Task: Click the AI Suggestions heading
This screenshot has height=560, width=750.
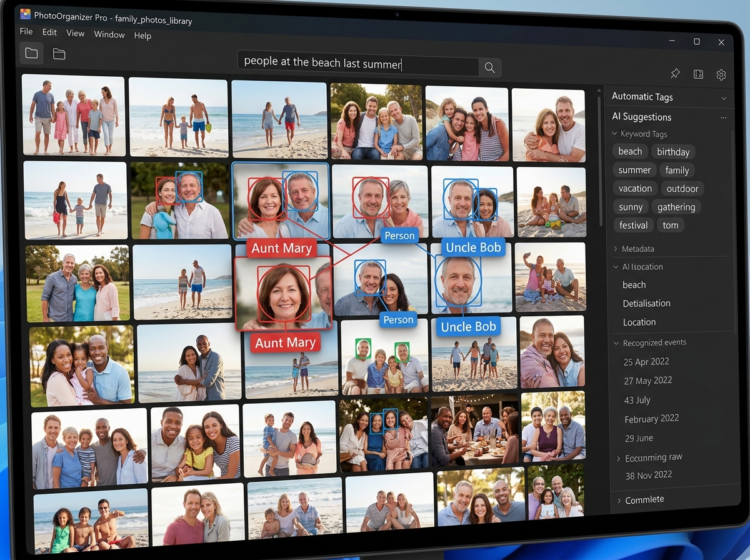Action: 641,117
